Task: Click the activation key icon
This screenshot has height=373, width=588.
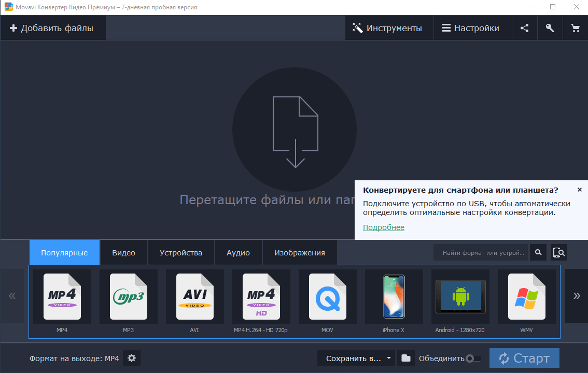Action: 550,28
